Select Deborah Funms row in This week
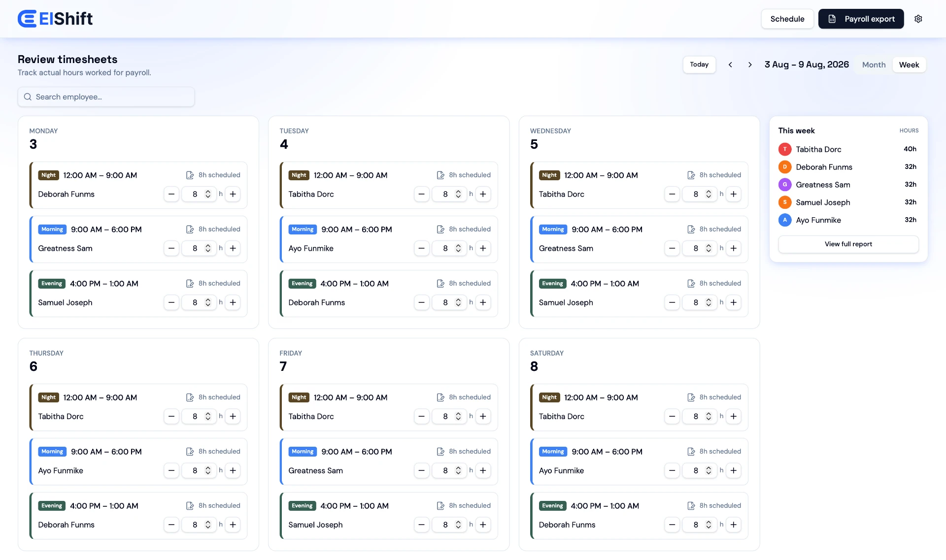Screen dimensions: 946x560 [848, 167]
